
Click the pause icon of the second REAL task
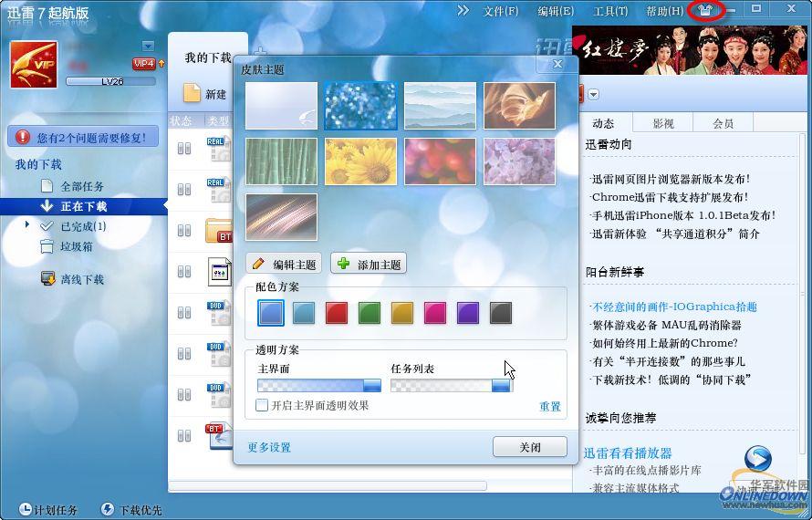coord(184,190)
